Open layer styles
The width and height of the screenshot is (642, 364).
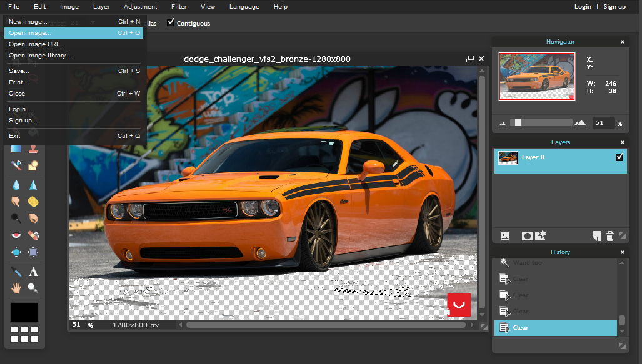click(541, 235)
